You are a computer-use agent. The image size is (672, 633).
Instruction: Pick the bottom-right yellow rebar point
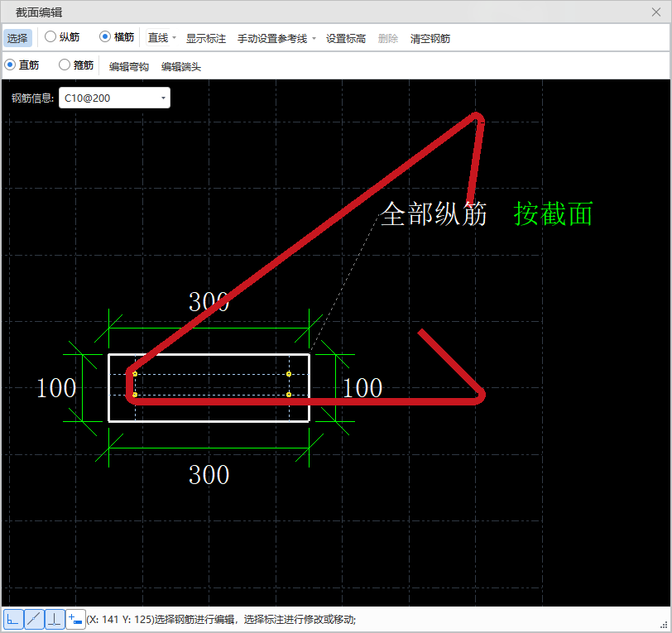289,395
